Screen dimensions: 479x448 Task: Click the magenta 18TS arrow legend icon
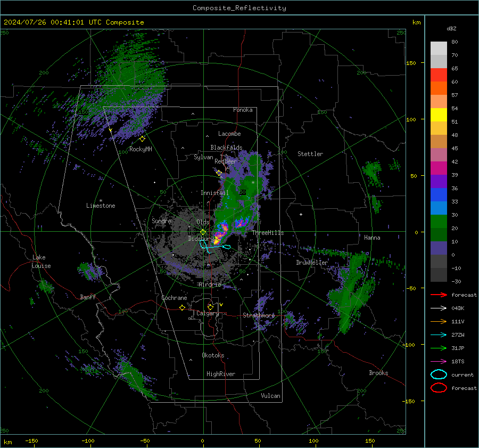pos(439,362)
